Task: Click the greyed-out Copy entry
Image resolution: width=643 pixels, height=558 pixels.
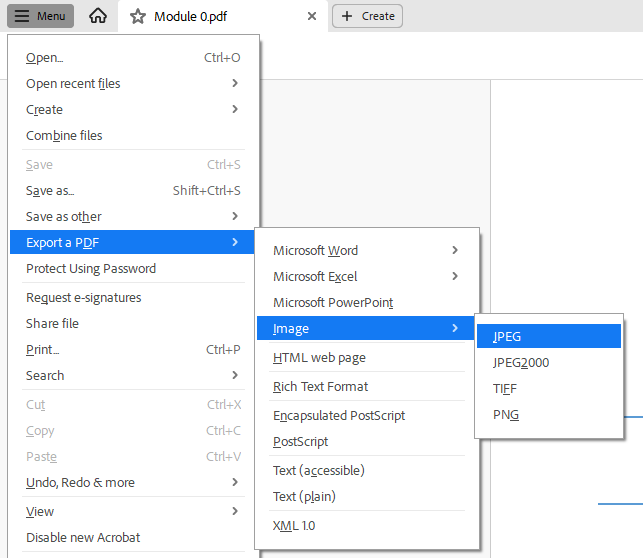Action: 133,430
